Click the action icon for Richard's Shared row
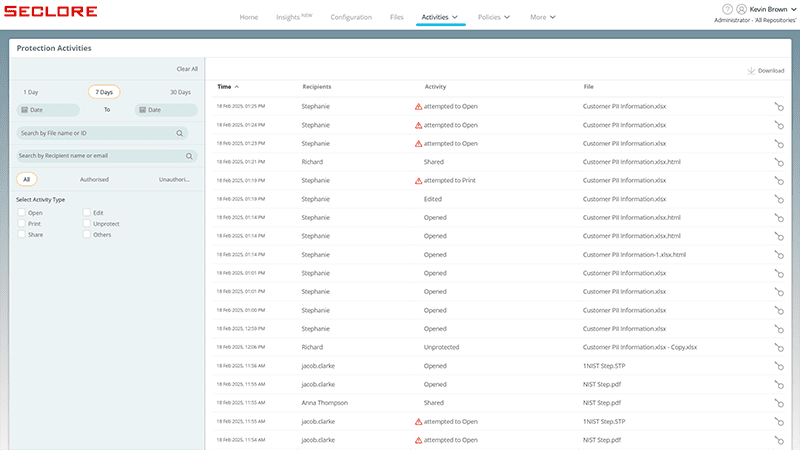This screenshot has width=800, height=450. coord(779,162)
